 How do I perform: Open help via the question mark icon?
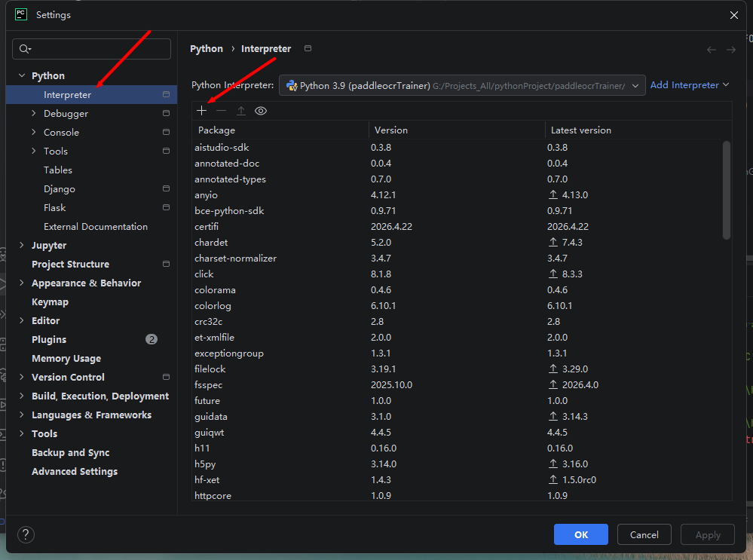[x=26, y=534]
